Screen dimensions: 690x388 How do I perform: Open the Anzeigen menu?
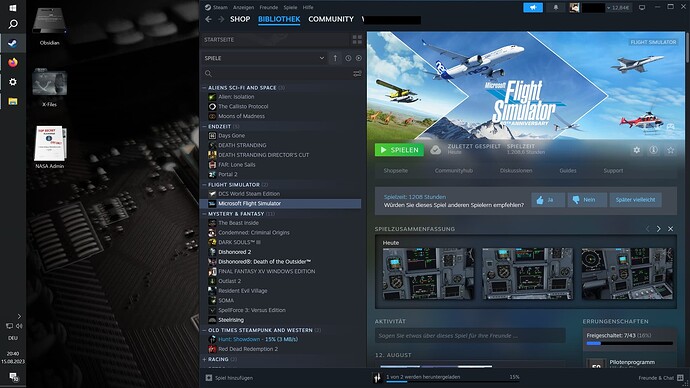click(x=243, y=7)
